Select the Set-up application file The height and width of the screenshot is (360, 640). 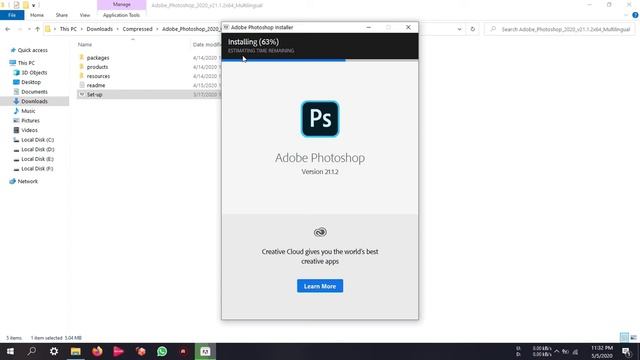pyautogui.click(x=95, y=95)
